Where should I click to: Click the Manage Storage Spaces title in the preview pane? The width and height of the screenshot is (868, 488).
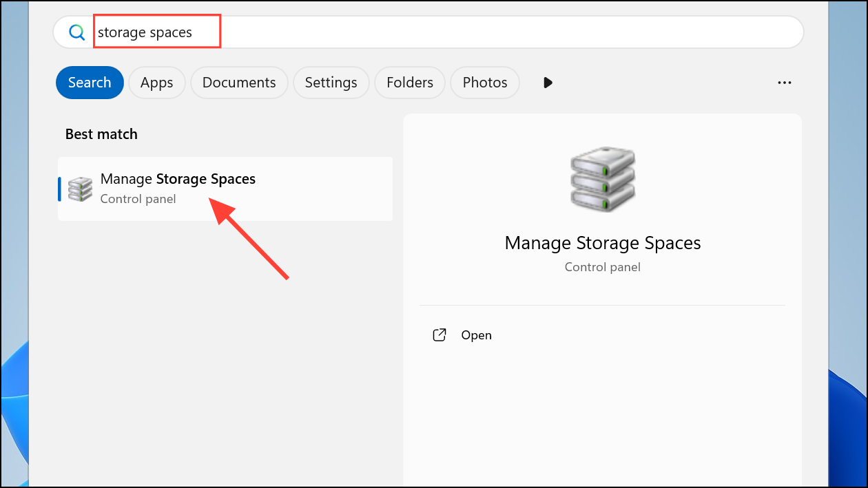(x=603, y=243)
